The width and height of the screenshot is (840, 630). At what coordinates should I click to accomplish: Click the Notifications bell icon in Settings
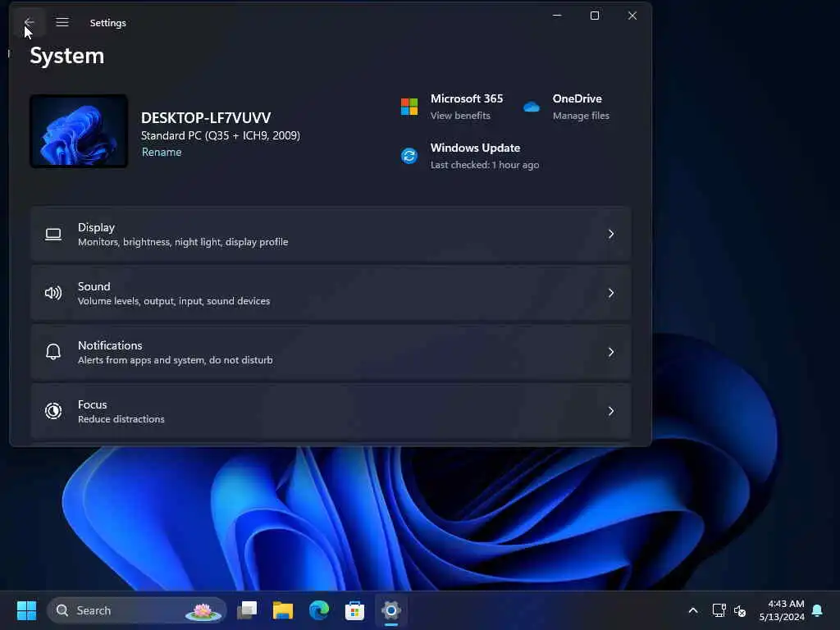click(53, 352)
